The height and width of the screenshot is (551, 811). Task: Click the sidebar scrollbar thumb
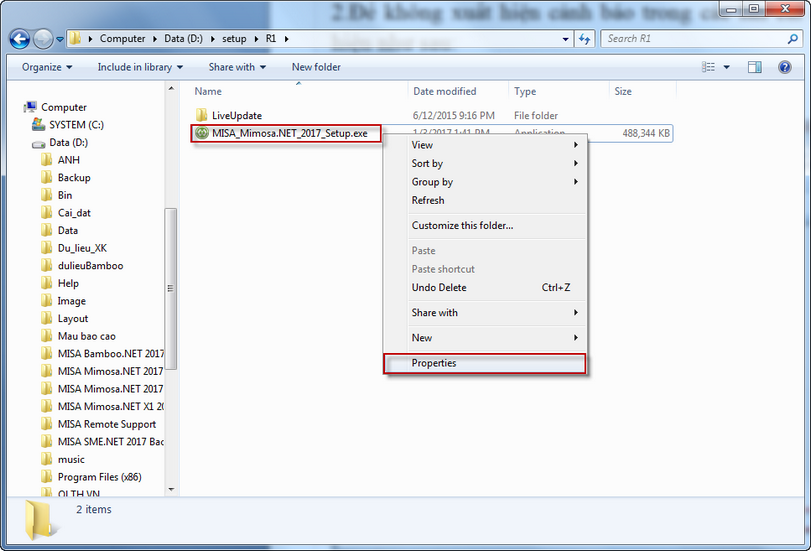pyautogui.click(x=171, y=289)
